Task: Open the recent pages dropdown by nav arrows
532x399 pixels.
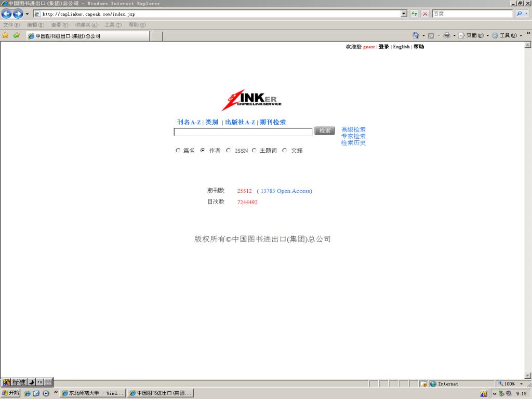Action: (27, 14)
